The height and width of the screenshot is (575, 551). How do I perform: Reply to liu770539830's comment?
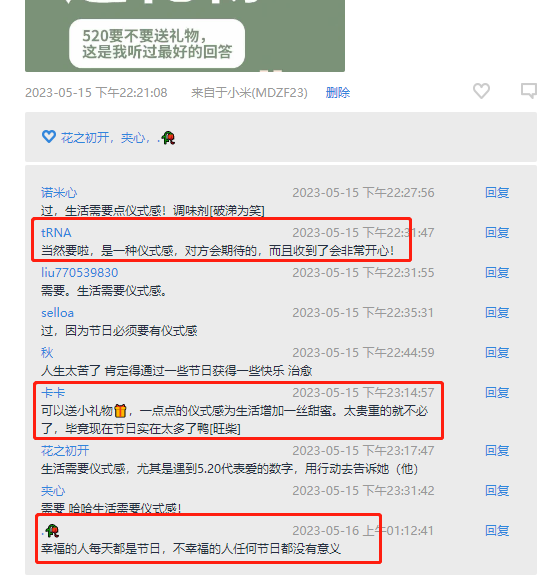497,272
